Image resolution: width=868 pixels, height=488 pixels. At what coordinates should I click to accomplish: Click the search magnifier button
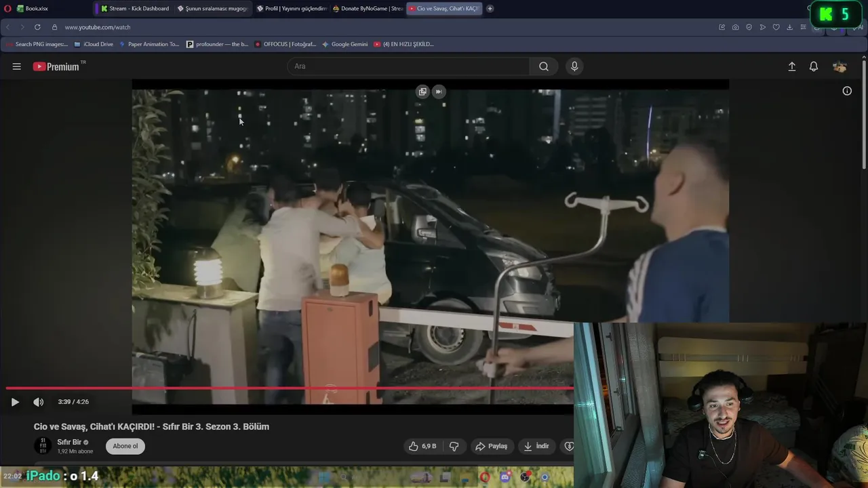(x=544, y=66)
